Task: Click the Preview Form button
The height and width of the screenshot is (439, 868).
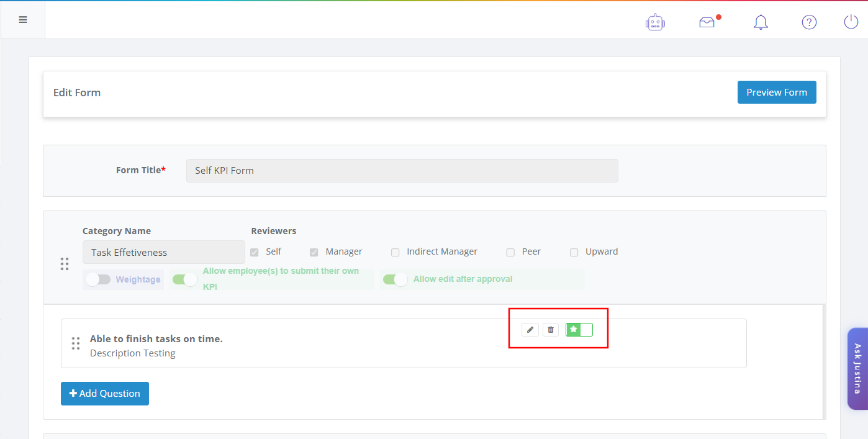Action: click(x=777, y=93)
